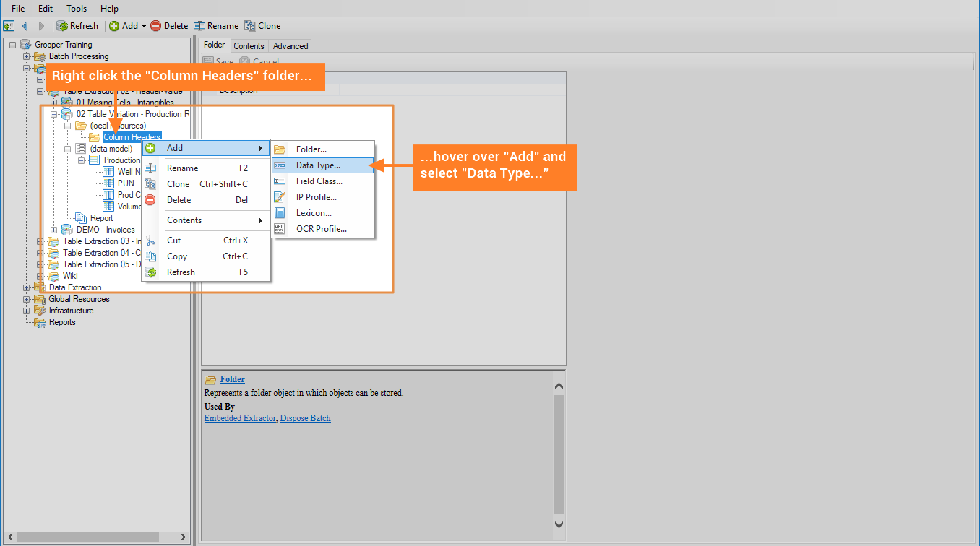The height and width of the screenshot is (546, 980).
Task: Open the Folder link in help panel
Action: [233, 379]
